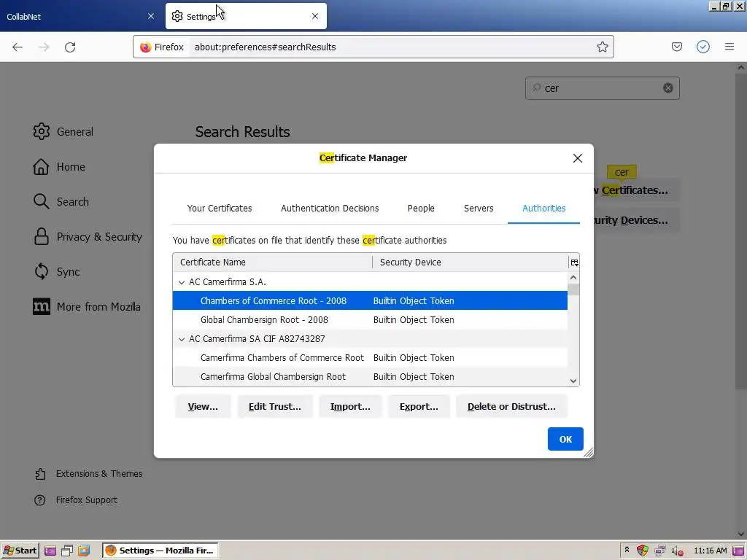
Task: Click the Edit Trust... button
Action: [x=275, y=407]
